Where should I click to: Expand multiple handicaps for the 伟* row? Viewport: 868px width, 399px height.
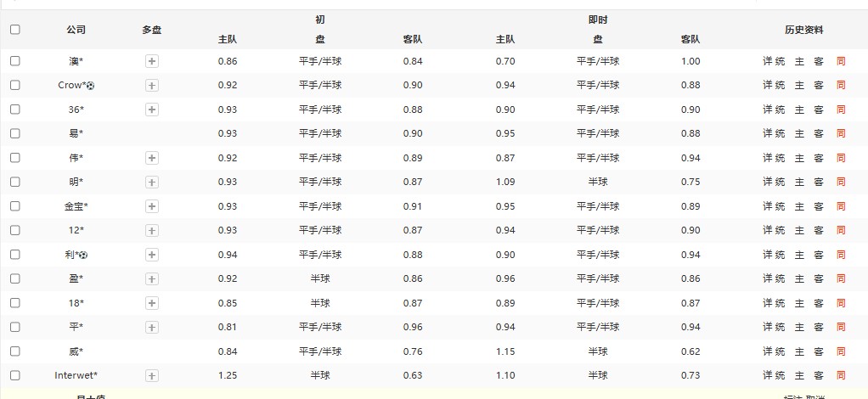coord(152,158)
